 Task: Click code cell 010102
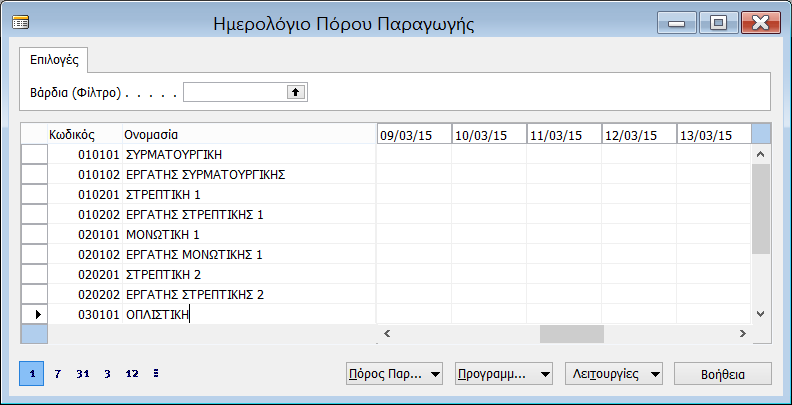click(85, 174)
